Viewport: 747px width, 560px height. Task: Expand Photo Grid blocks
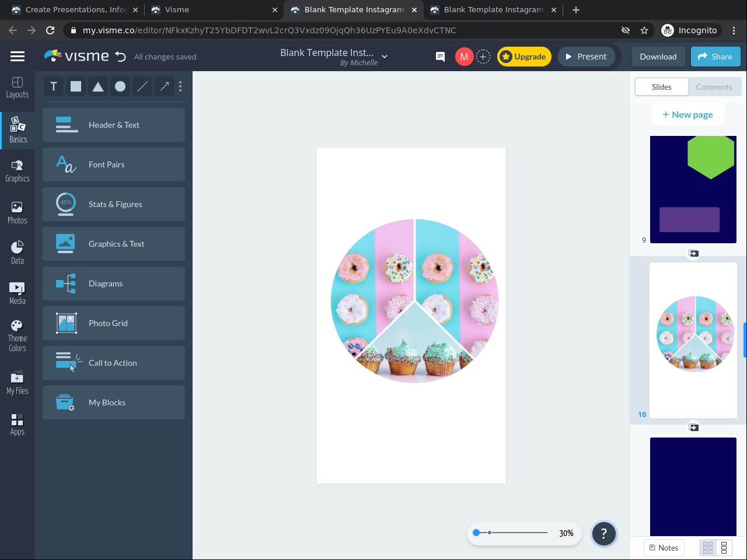114,323
